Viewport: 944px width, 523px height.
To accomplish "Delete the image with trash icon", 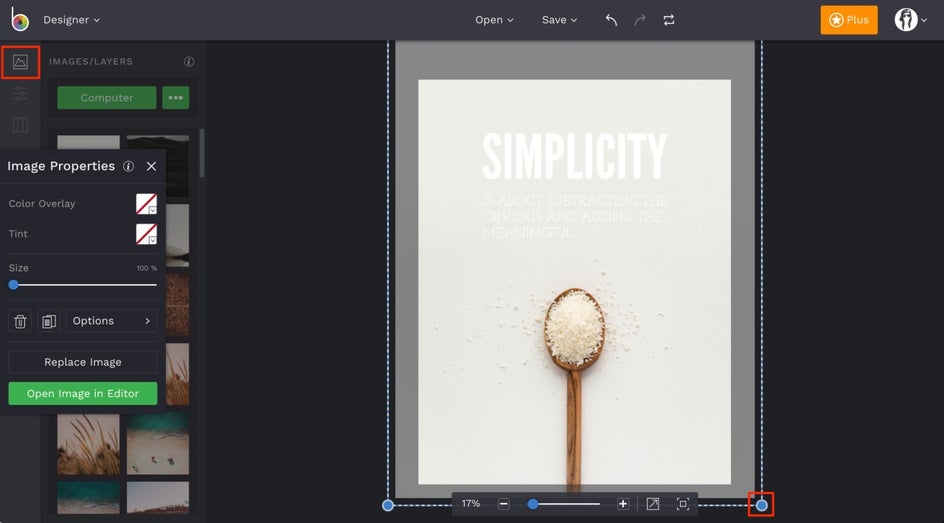I will [20, 321].
